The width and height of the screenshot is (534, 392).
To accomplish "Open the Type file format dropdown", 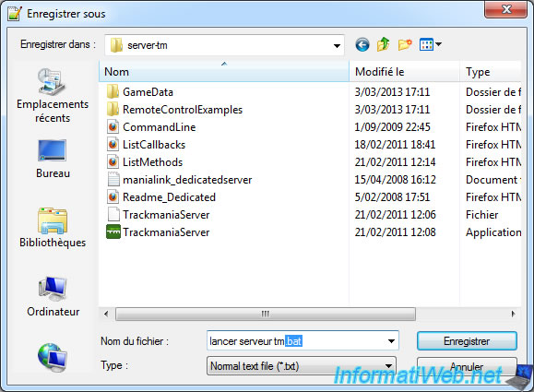I will [x=301, y=366].
